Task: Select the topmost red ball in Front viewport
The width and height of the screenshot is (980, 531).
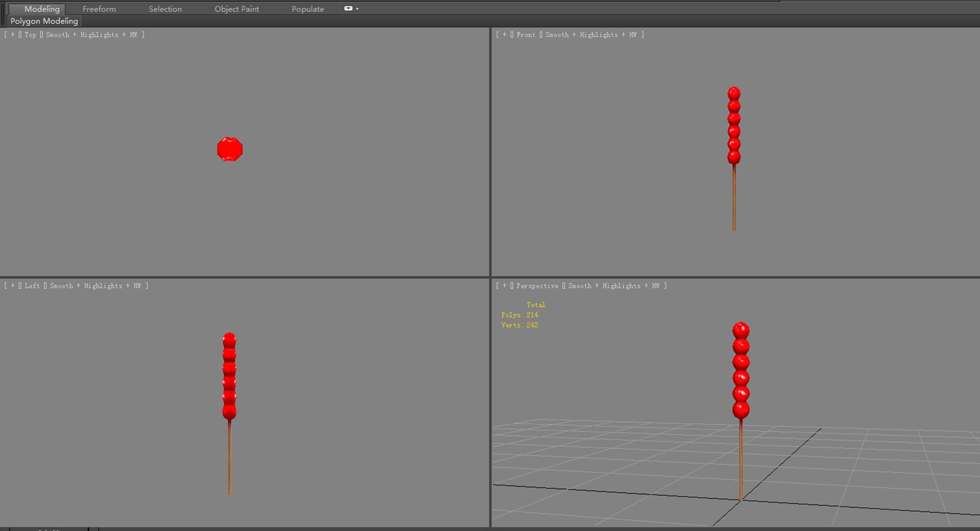Action: [x=734, y=93]
